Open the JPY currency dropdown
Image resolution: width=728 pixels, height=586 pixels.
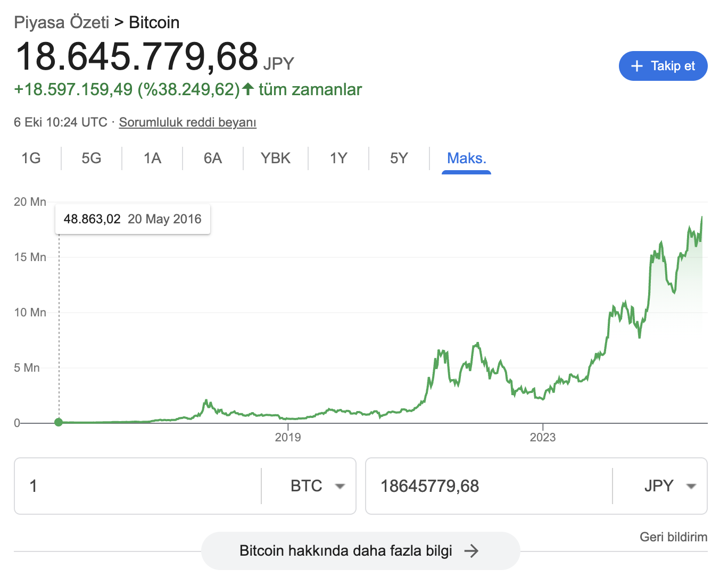(669, 486)
